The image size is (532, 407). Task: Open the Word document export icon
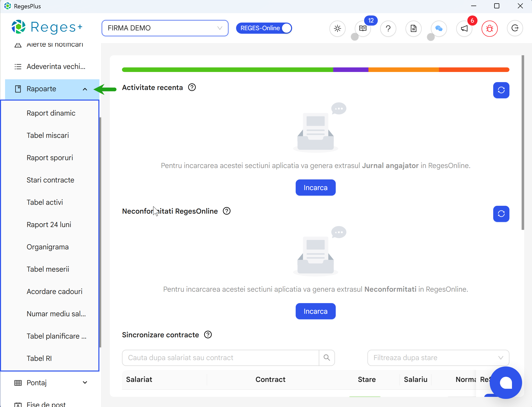tap(413, 28)
